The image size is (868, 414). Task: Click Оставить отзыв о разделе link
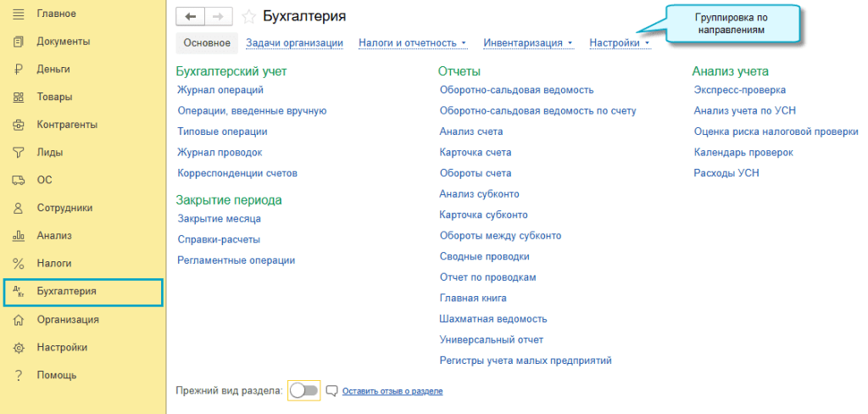[392, 391]
